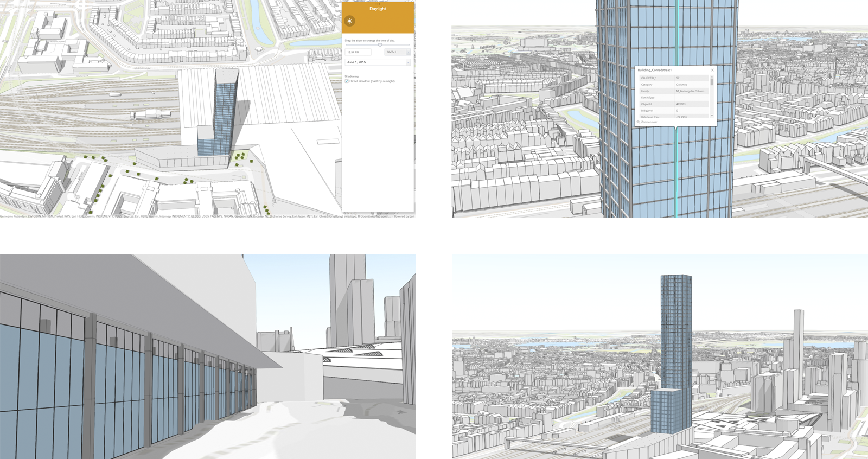
Task: Click the three-dot panel handle above Daylight
Action: pyautogui.click(x=378, y=4)
